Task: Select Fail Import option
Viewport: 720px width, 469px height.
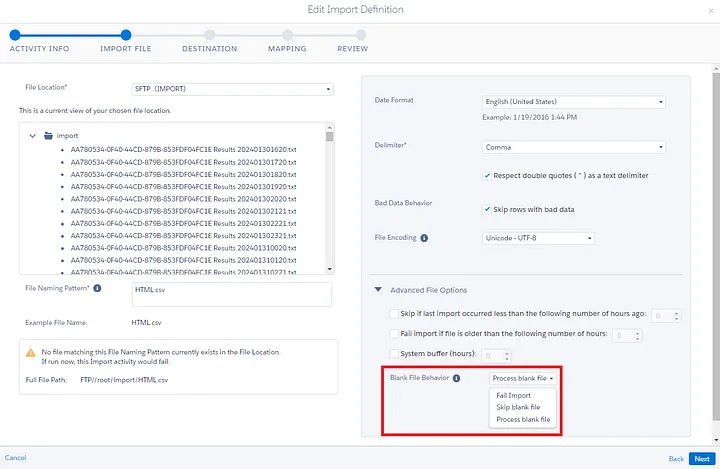Action: [x=513, y=395]
